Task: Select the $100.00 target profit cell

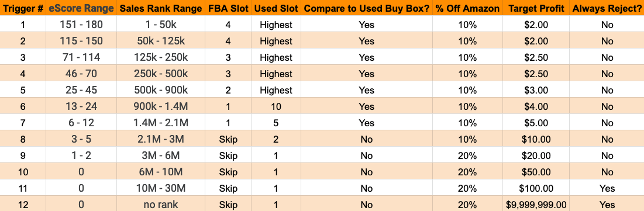Action: coord(536,188)
